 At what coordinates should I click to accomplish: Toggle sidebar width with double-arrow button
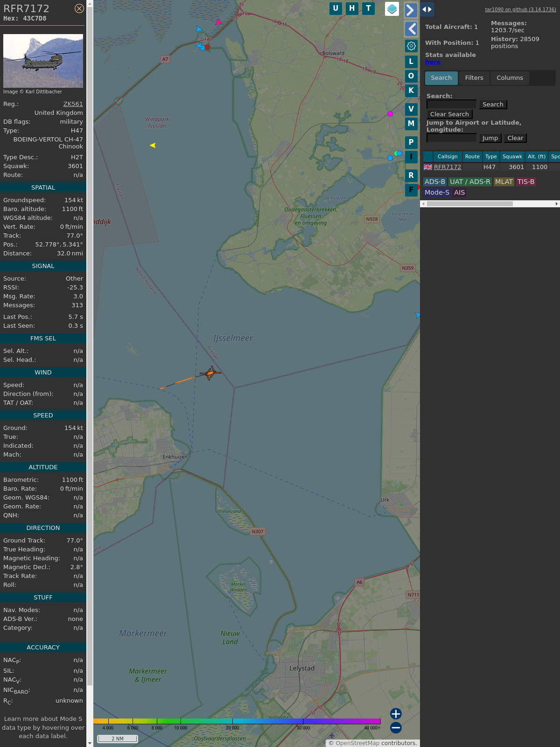coord(427,9)
